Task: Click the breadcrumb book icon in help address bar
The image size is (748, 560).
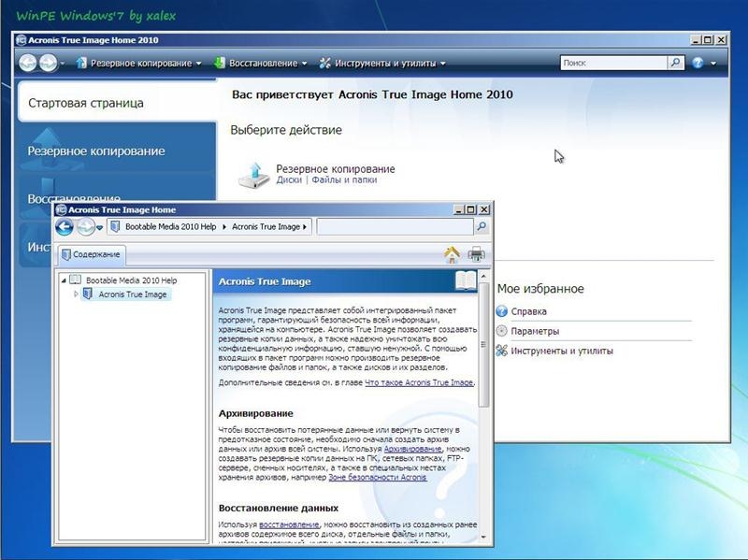Action: coord(115,226)
